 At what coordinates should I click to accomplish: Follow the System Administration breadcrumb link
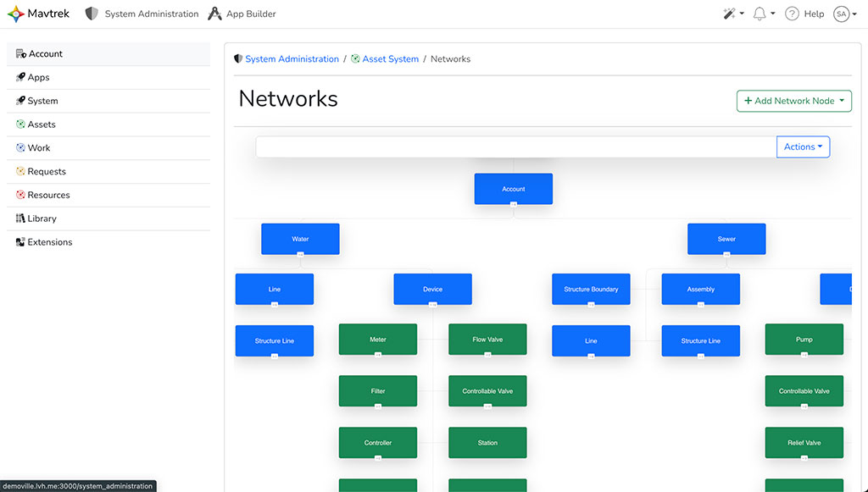[x=292, y=59]
